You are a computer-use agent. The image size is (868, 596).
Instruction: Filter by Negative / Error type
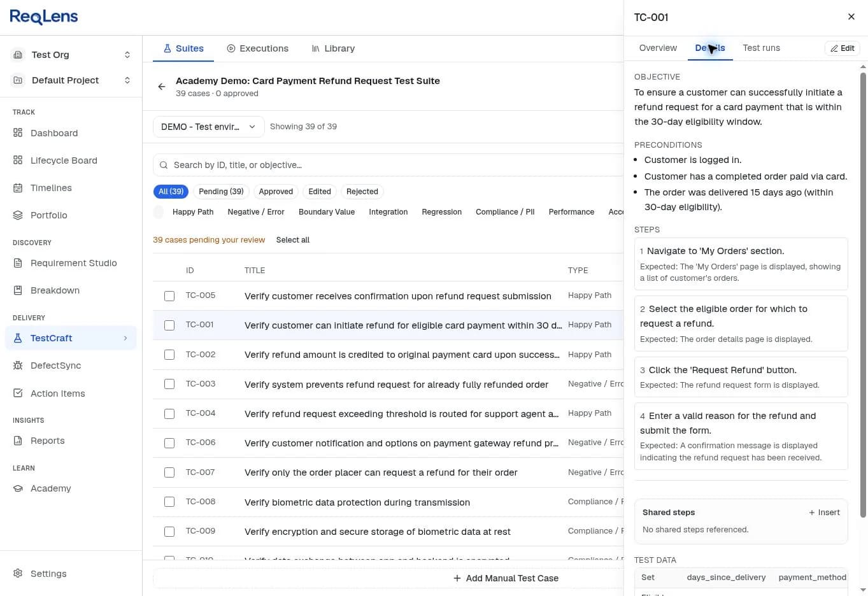256,212
